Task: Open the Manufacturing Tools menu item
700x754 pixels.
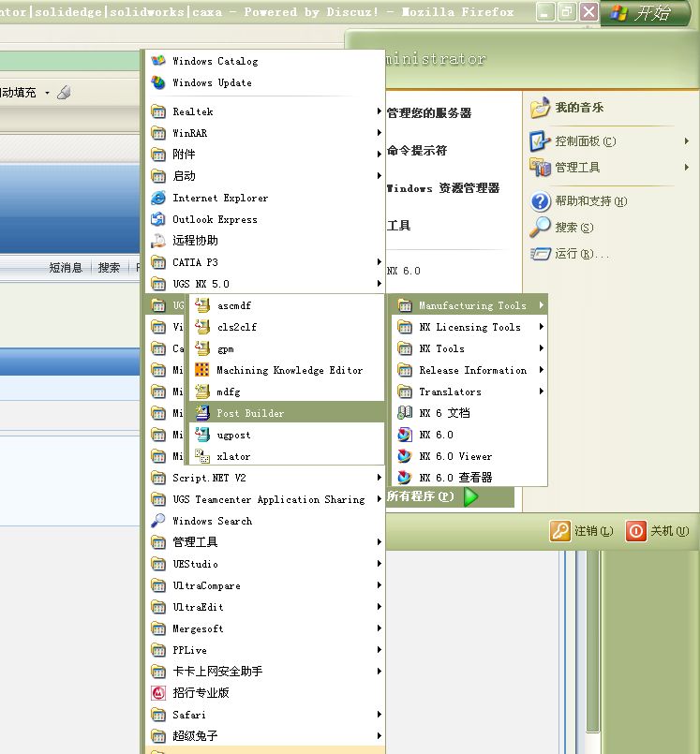Action: click(x=469, y=305)
